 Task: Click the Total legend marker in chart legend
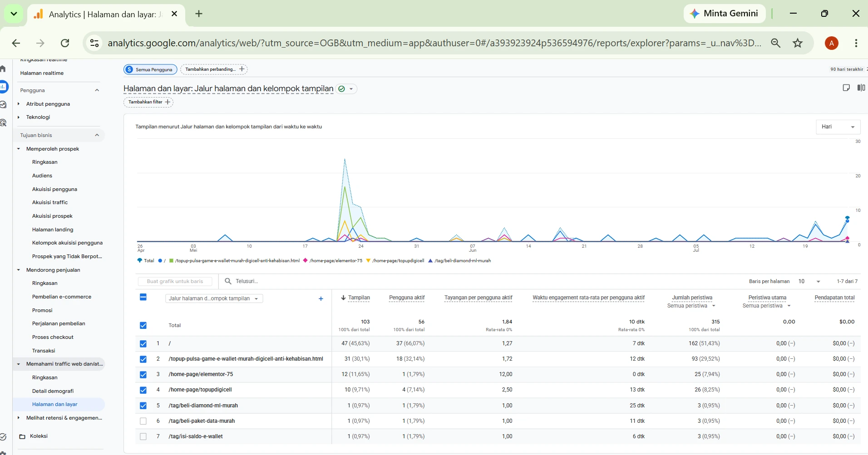(x=140, y=260)
